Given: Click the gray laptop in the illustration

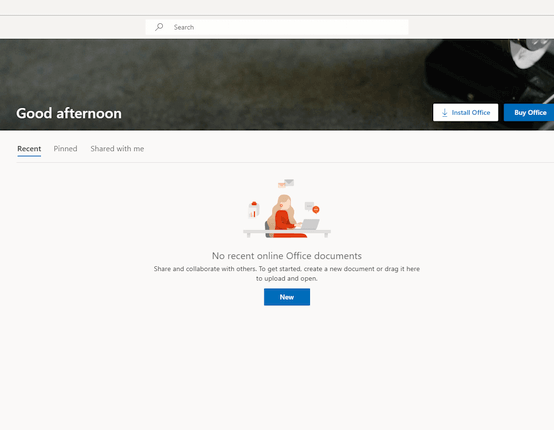Looking at the screenshot, I should (310, 224).
